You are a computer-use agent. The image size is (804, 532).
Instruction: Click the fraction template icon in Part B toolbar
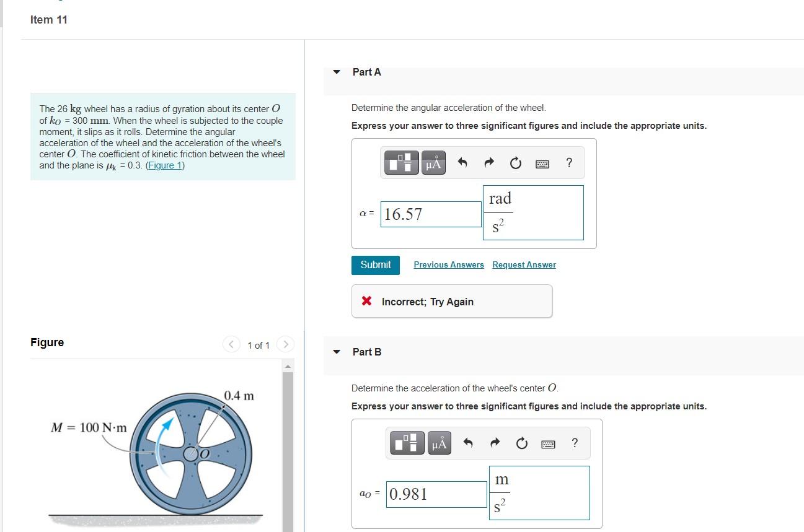tap(407, 443)
